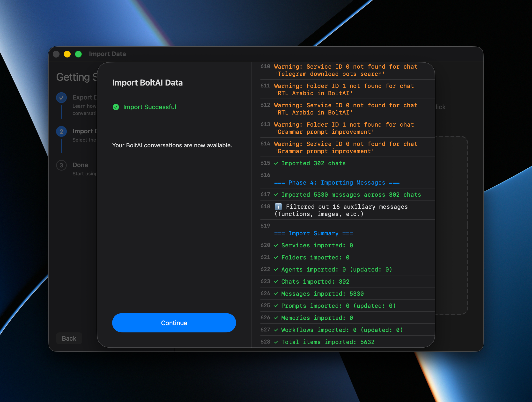This screenshot has height=402, width=532.
Task: Click the info icon on log line 618
Action: [x=278, y=207]
